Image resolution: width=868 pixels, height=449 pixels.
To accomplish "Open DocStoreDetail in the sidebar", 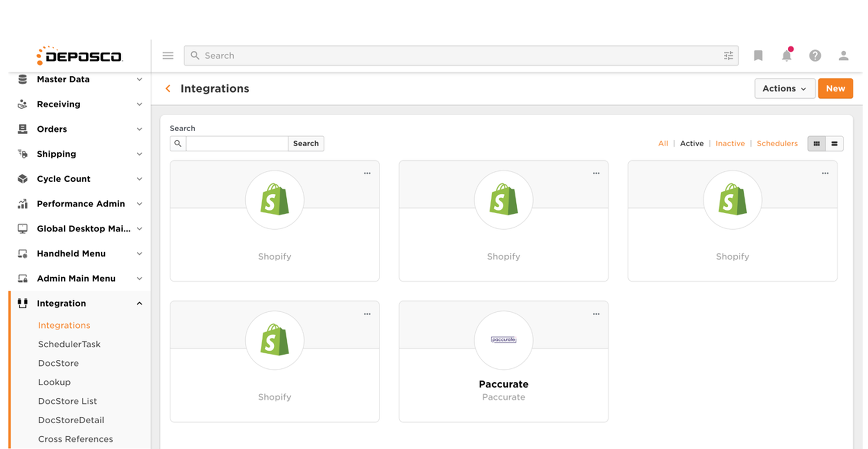I will pos(71,420).
